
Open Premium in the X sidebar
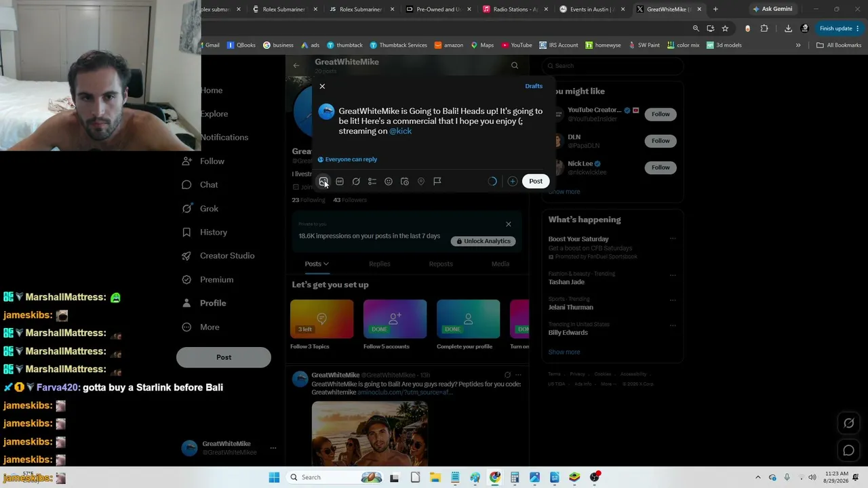(208, 279)
